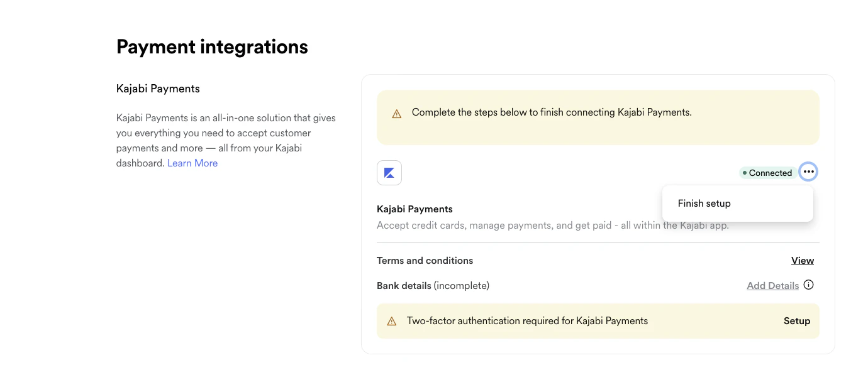Click the Kajabi logo icon

point(389,173)
